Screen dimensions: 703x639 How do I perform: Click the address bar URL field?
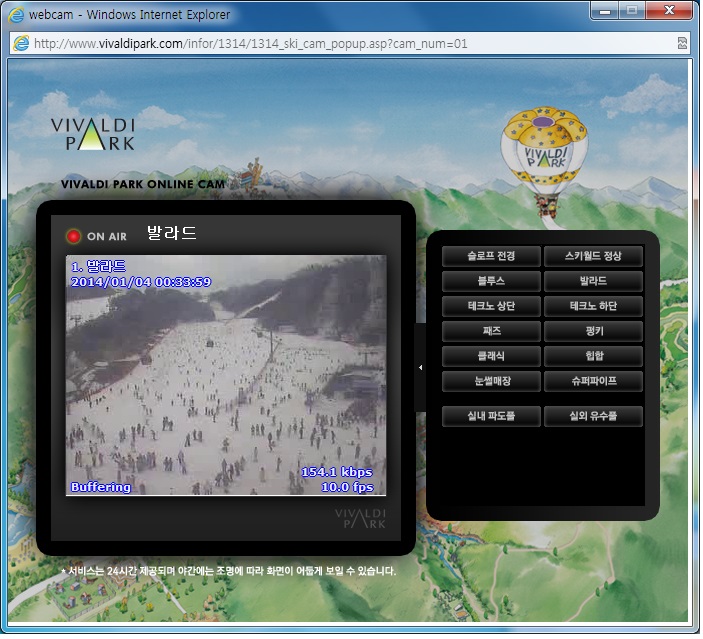pyautogui.click(x=350, y=44)
